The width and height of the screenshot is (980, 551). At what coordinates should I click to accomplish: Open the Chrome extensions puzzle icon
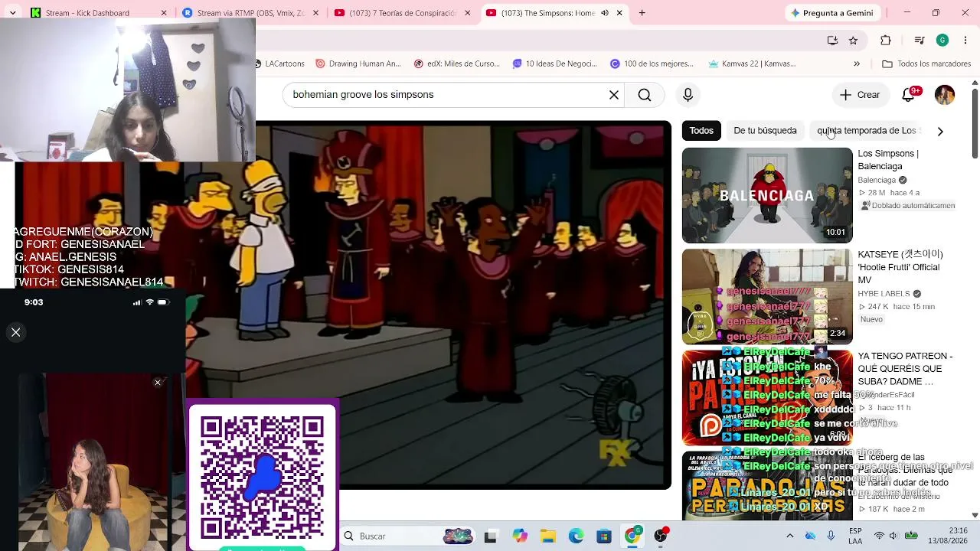tap(886, 41)
